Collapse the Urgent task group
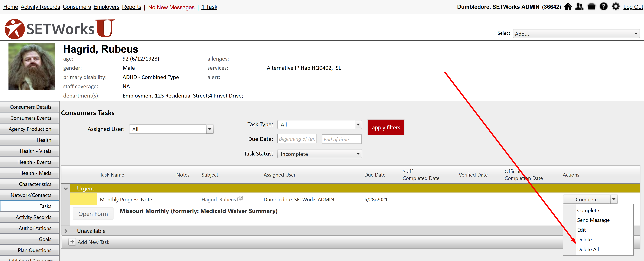Viewport: 644px width, 261px height. pyautogui.click(x=66, y=189)
